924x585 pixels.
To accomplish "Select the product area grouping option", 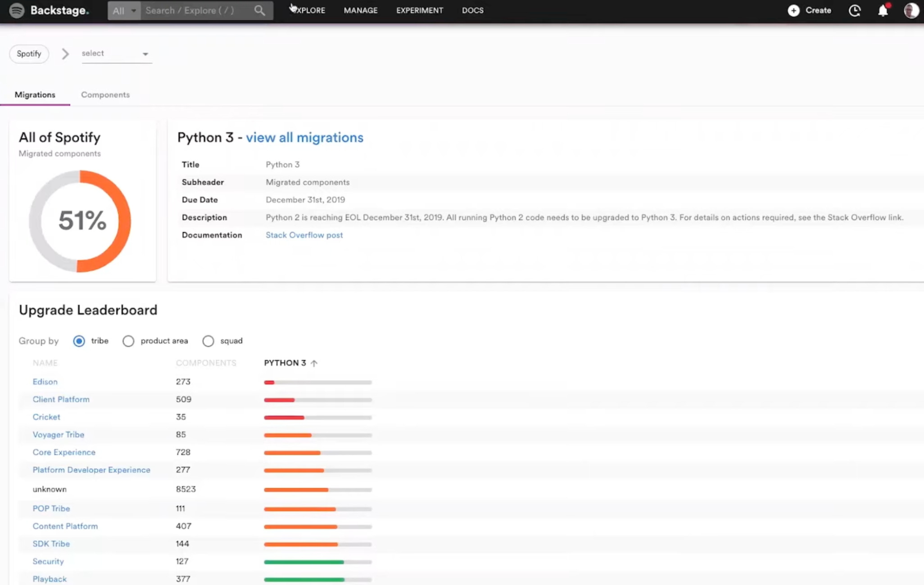I will tap(128, 341).
